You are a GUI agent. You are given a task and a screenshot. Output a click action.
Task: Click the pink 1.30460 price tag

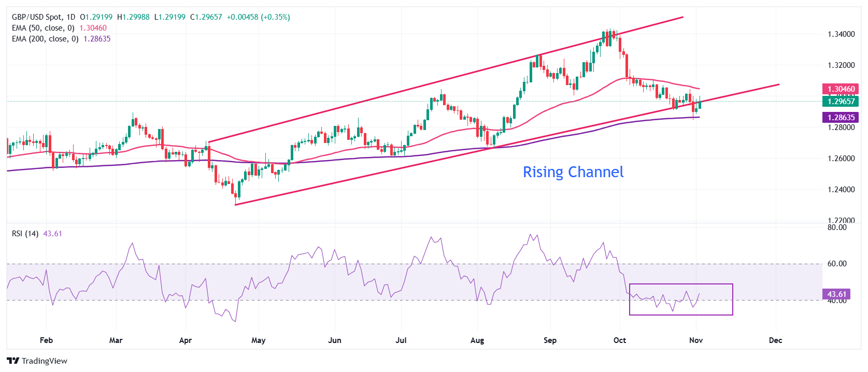click(840, 89)
